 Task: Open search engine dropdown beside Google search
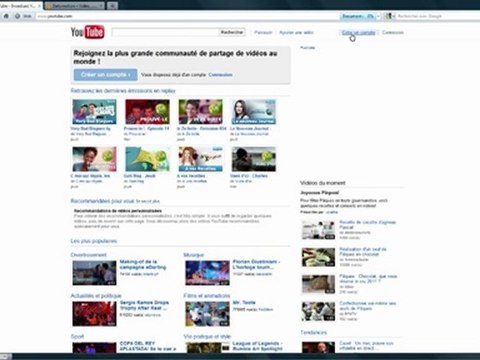click(390, 16)
